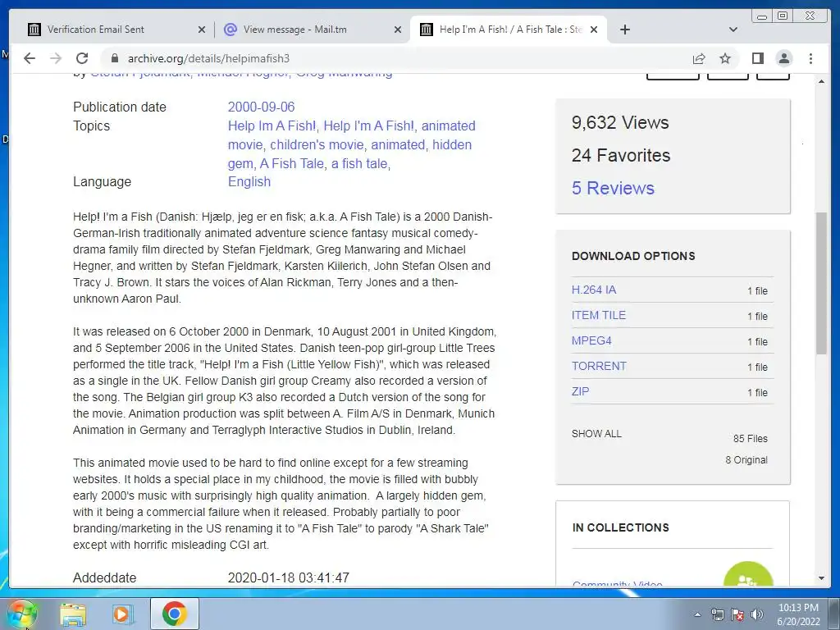Image resolution: width=840 pixels, height=630 pixels.
Task: Click the page scroll up arrow
Action: click(x=821, y=81)
